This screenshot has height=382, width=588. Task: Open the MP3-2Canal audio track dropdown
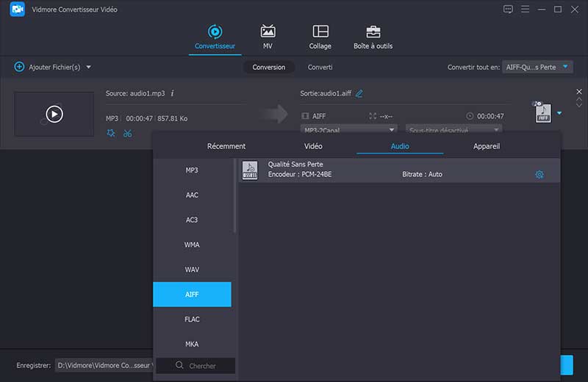348,130
